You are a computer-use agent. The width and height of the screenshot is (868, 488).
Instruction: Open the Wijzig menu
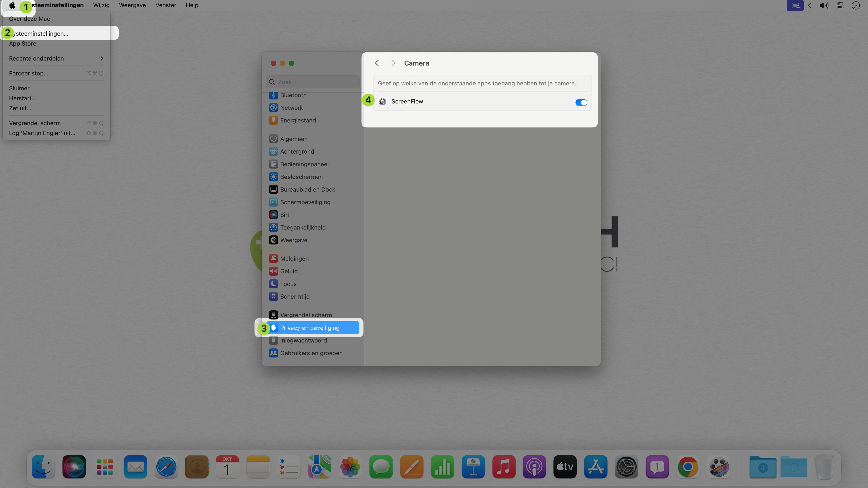101,5
